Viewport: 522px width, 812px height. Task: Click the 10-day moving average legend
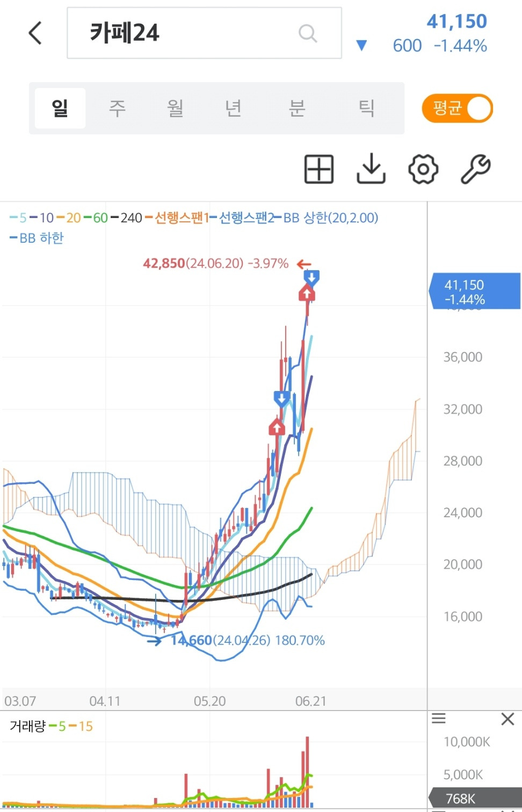(42, 218)
